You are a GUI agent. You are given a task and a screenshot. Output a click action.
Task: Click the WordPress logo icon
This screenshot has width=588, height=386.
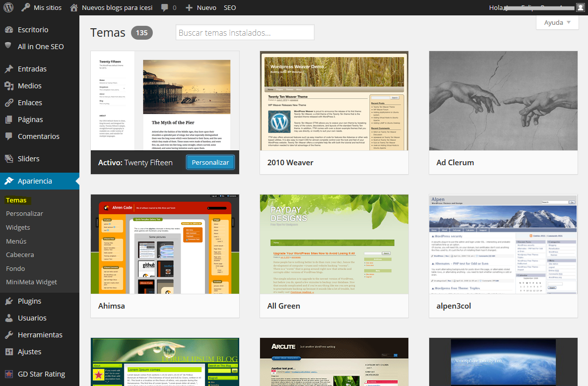tap(8, 7)
